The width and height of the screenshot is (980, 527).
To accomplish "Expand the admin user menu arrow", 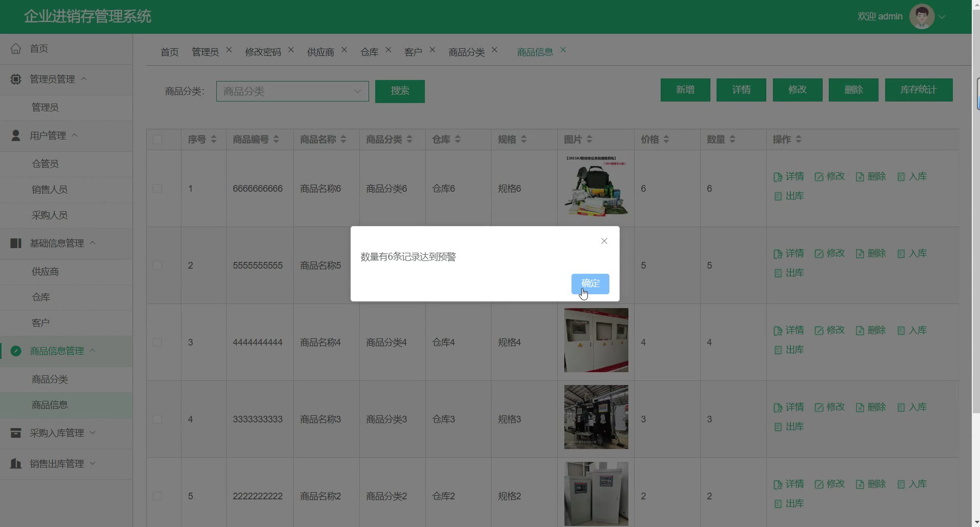I will 942,16.
